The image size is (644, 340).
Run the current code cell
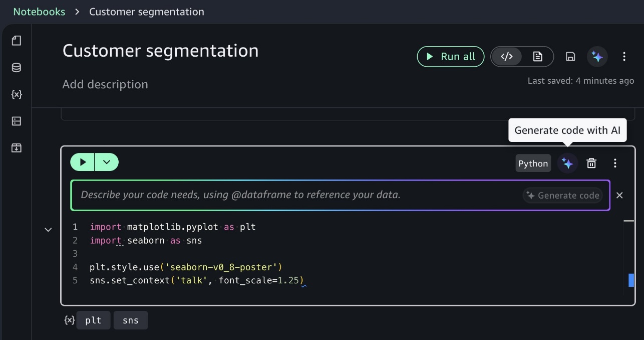click(83, 162)
